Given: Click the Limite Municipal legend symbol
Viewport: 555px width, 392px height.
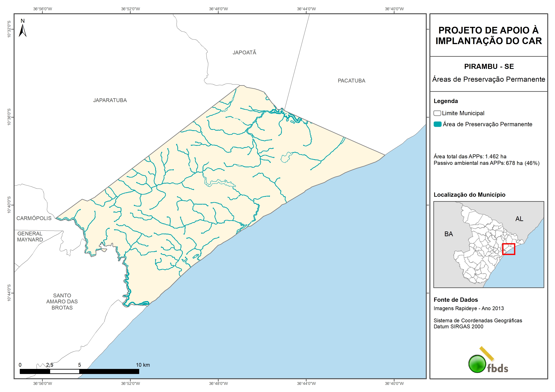Looking at the screenshot, I should click(x=437, y=113).
